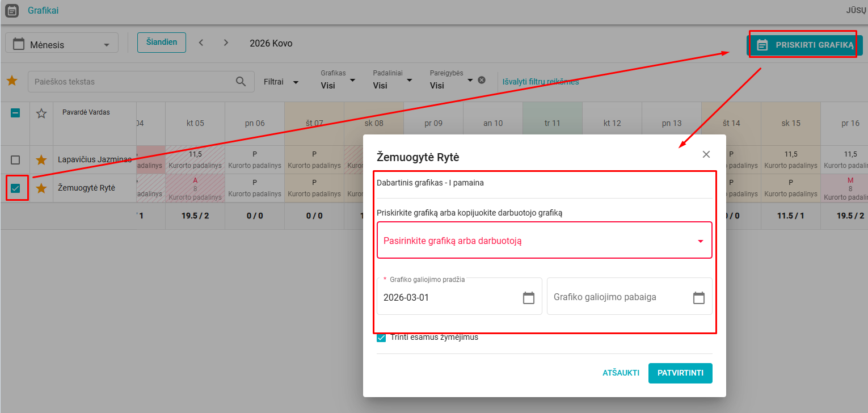Check the Lapavičius Jazminas row checkbox
Viewport: 868px width, 413px height.
pos(16,160)
